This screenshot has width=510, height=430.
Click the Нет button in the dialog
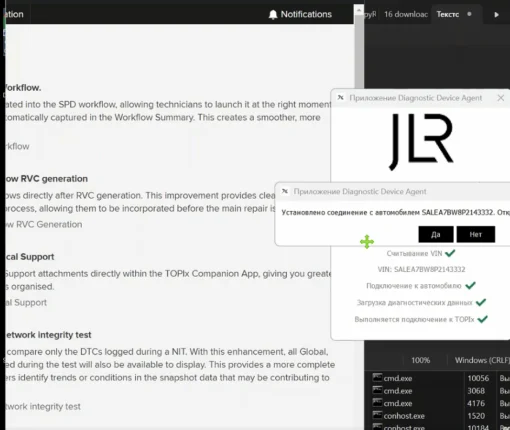[476, 234]
